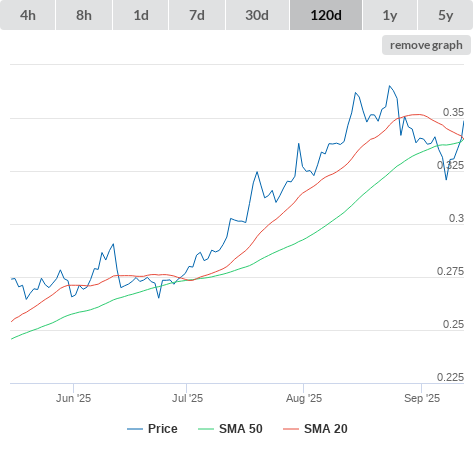
Task: Click the blue Price legend line marker
Action: 135,429
